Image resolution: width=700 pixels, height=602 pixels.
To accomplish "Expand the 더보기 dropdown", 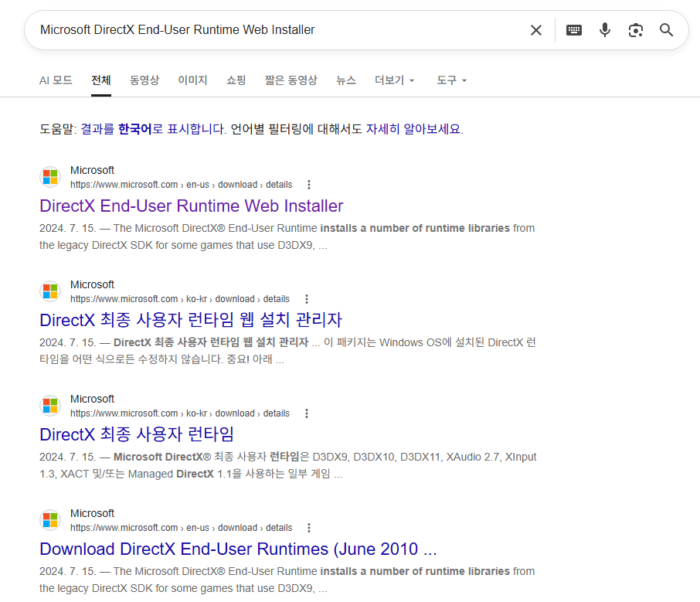I will click(395, 80).
